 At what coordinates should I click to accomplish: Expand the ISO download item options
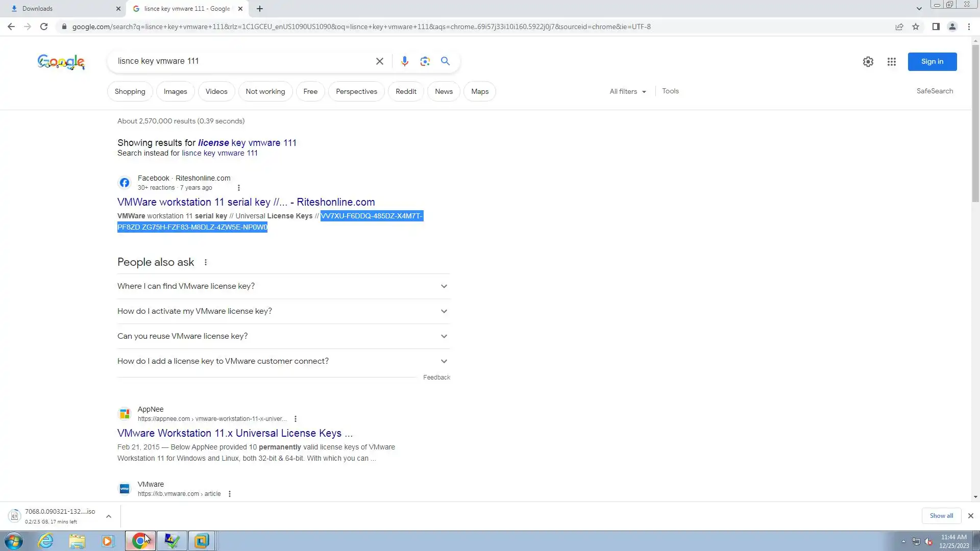[x=108, y=516]
